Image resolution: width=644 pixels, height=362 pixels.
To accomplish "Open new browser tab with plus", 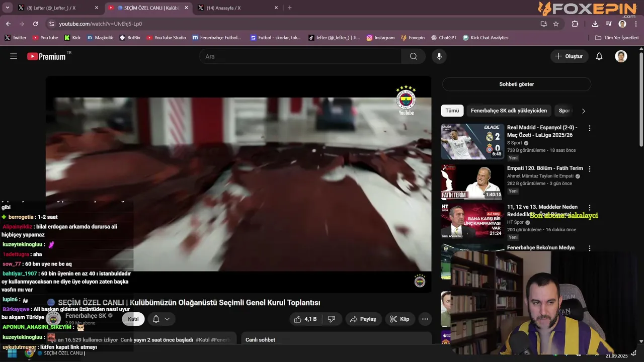I will 289,8.
